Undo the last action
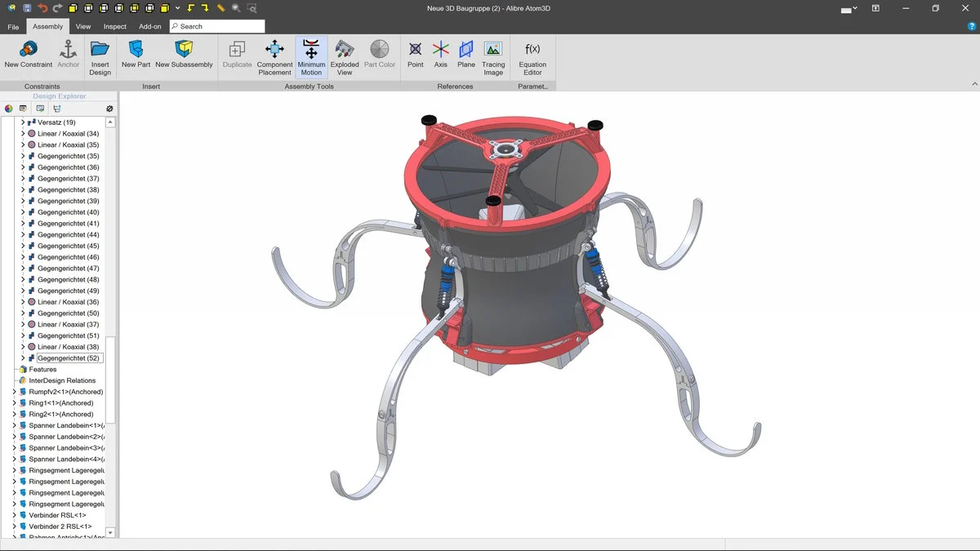This screenshot has height=551, width=980. coord(42,8)
